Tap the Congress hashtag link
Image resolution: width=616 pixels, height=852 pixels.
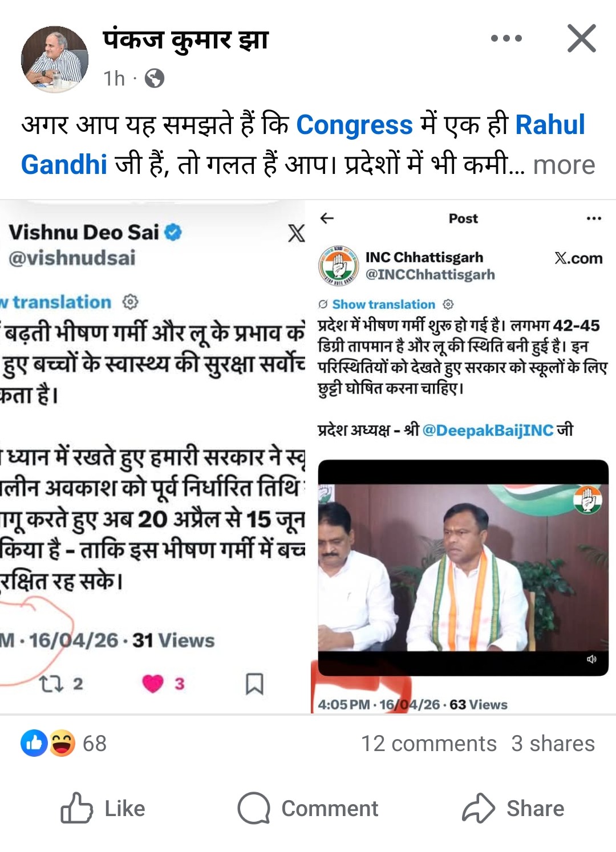tap(354, 125)
